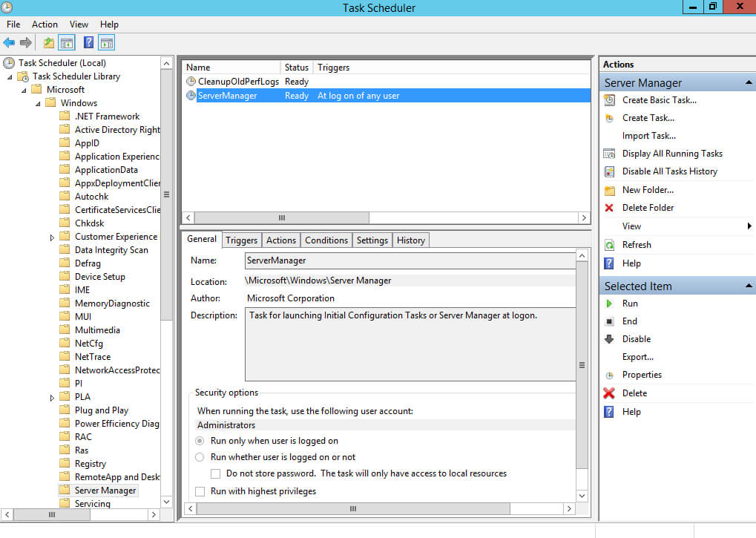
Task: Collapse the Task Scheduler Library tree node
Action: pos(10,77)
